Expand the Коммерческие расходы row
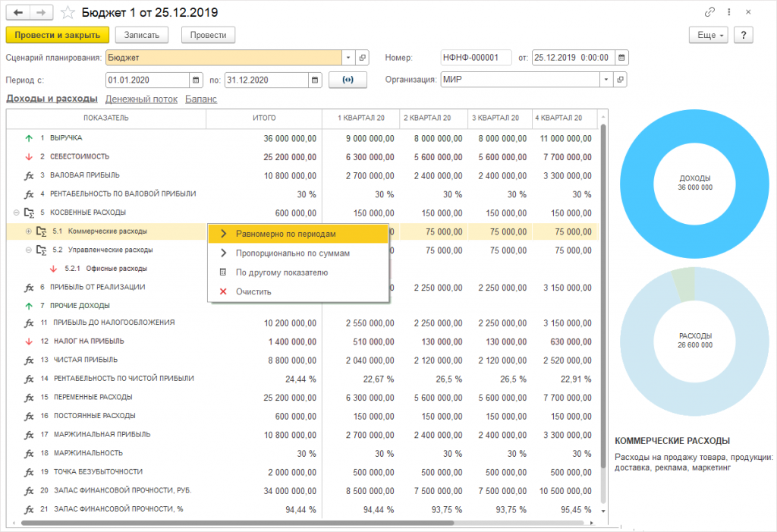 [29, 231]
